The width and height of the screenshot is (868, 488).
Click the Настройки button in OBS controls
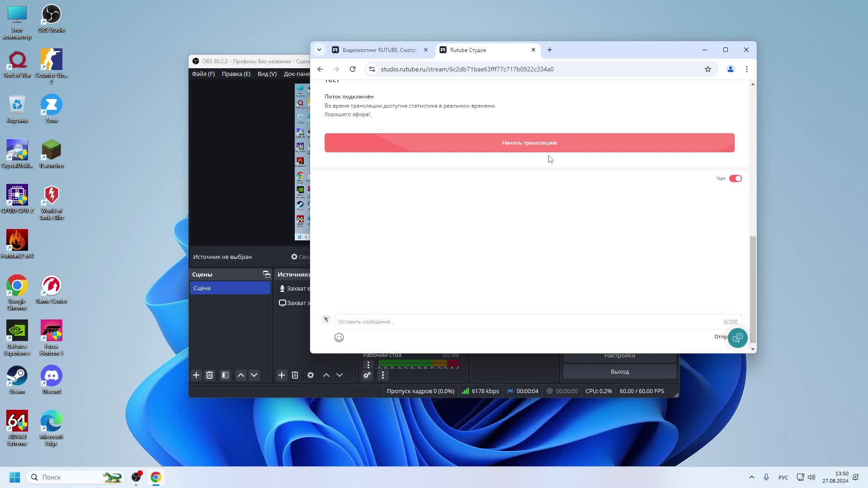click(x=619, y=356)
